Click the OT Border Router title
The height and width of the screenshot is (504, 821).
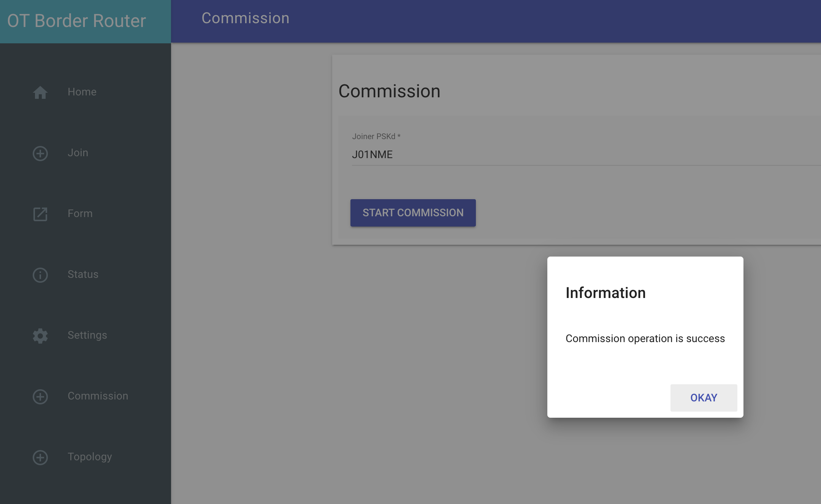(77, 21)
